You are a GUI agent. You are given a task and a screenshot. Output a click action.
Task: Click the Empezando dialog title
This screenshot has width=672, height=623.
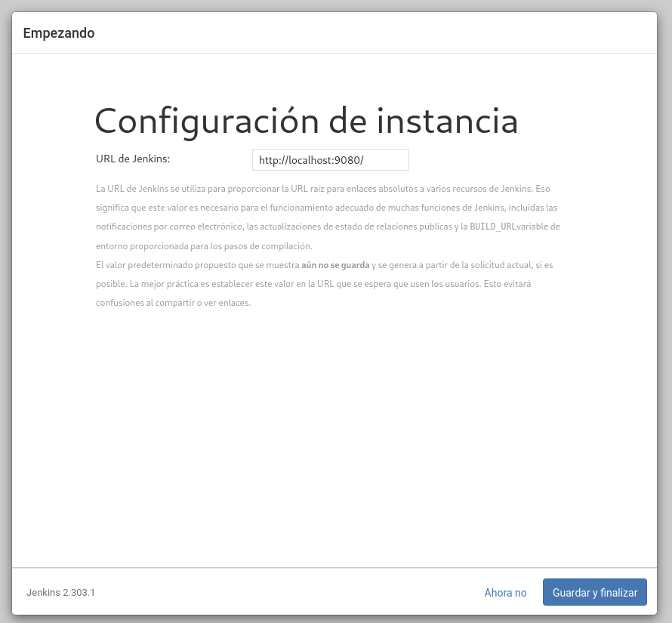[59, 33]
